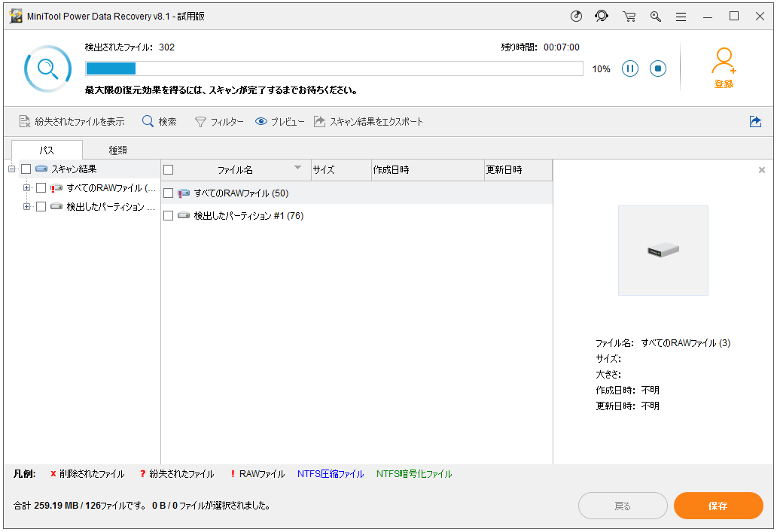Click the scan progress bar

pyautogui.click(x=334, y=68)
